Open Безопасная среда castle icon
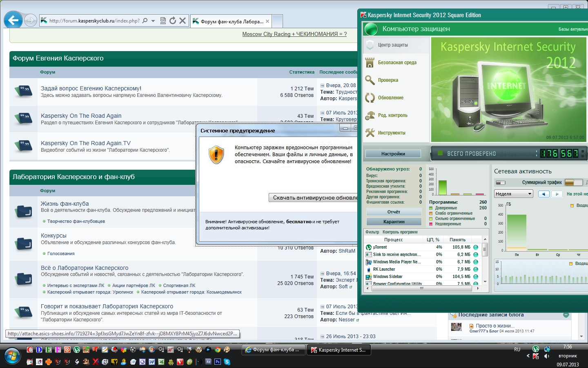 click(370, 63)
